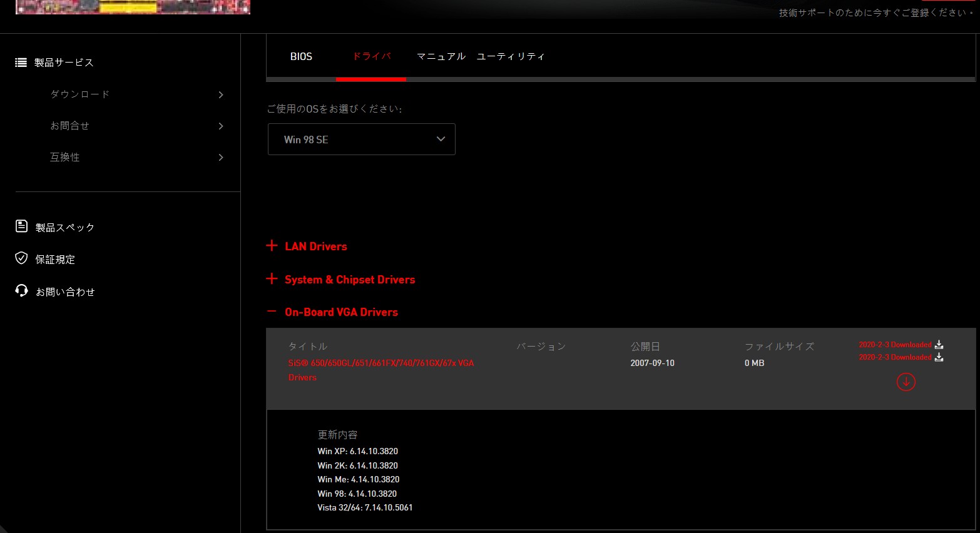
Task: Click the circular red download arrow icon
Action: [906, 382]
